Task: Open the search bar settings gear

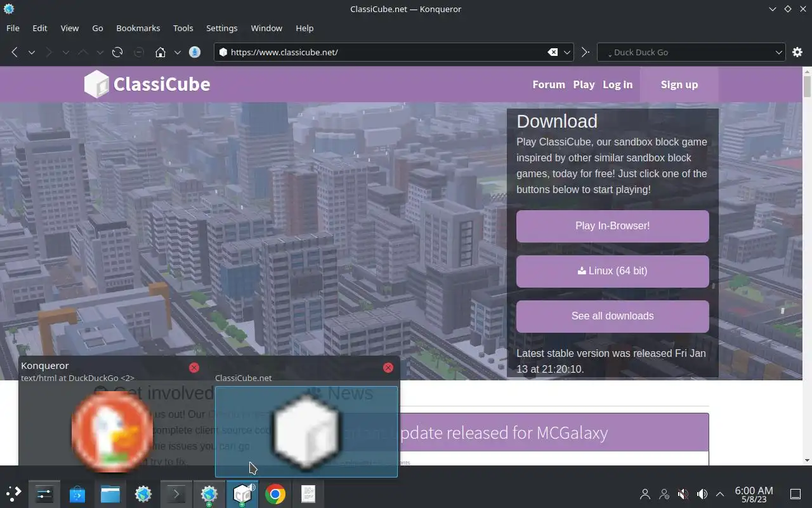Action: pyautogui.click(x=797, y=52)
